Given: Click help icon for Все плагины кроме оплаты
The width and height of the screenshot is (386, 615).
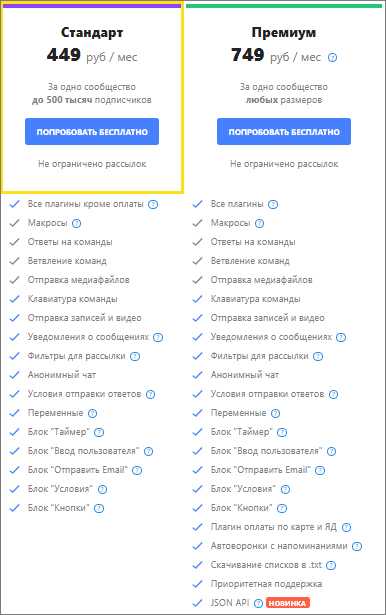Looking at the screenshot, I should (153, 204).
